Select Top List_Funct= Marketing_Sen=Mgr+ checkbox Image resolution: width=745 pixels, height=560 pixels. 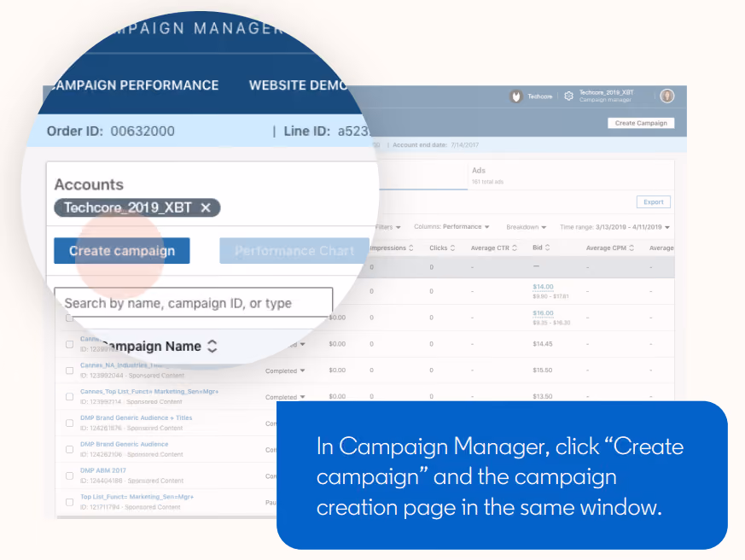point(69,502)
